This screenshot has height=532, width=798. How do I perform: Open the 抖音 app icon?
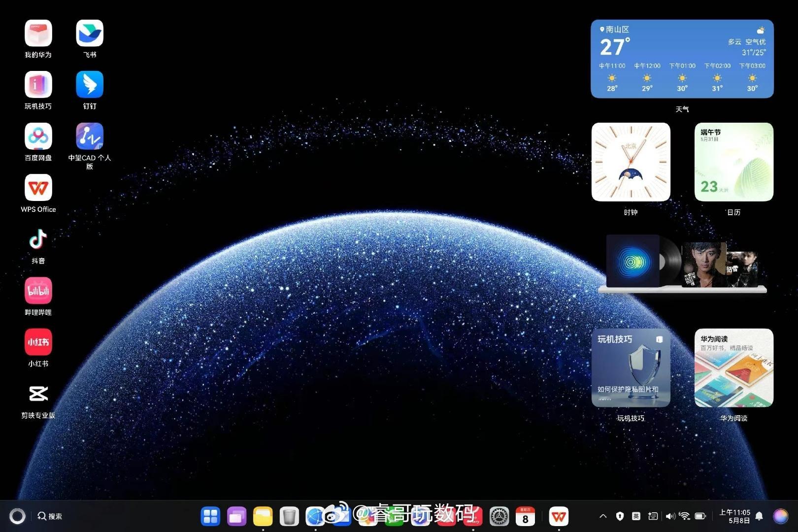pos(38,239)
